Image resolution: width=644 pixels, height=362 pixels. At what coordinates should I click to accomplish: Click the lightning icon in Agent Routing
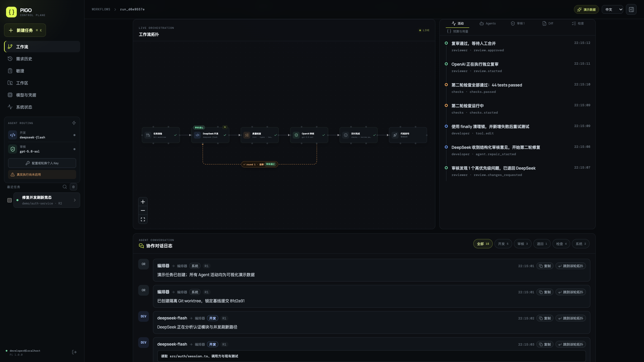[x=74, y=123]
